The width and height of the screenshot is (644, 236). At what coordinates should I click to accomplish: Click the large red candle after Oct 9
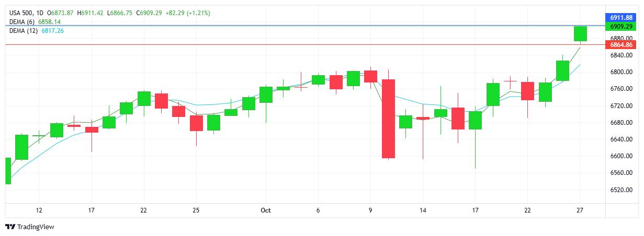388,119
